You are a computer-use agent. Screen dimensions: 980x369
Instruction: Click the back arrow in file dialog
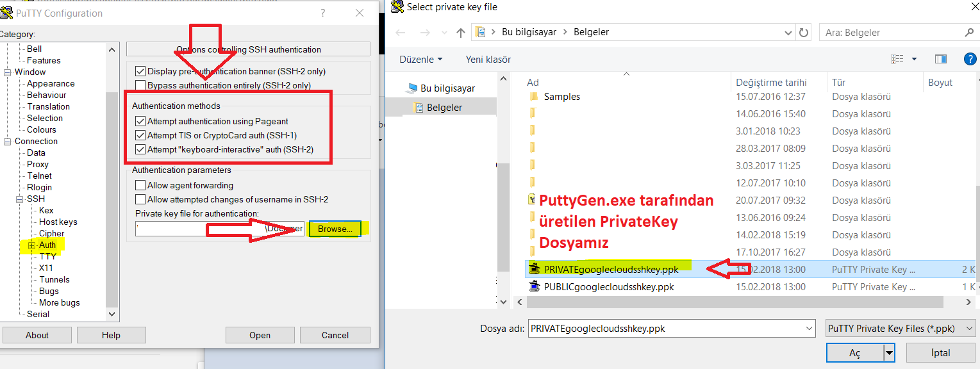401,33
